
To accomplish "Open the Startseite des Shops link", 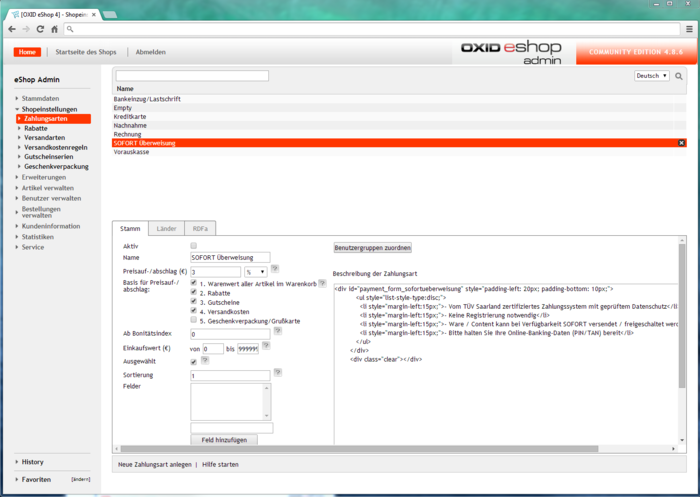I will tap(86, 52).
